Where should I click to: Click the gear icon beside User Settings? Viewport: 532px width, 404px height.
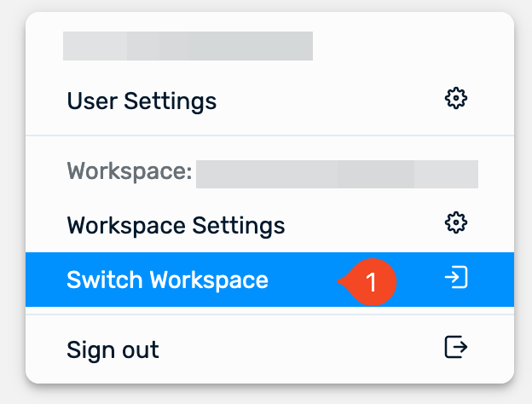coord(457,99)
